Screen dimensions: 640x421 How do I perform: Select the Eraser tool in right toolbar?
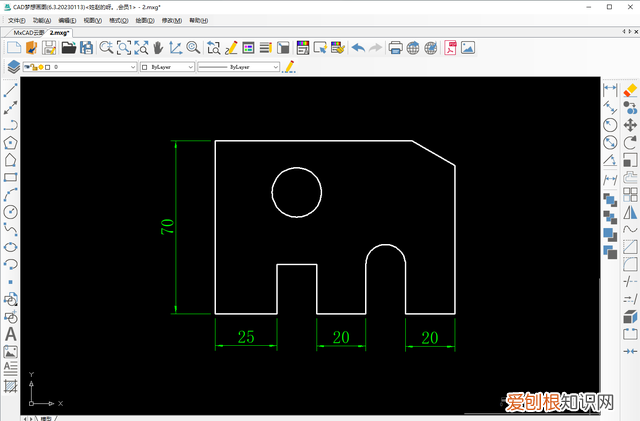click(x=630, y=90)
